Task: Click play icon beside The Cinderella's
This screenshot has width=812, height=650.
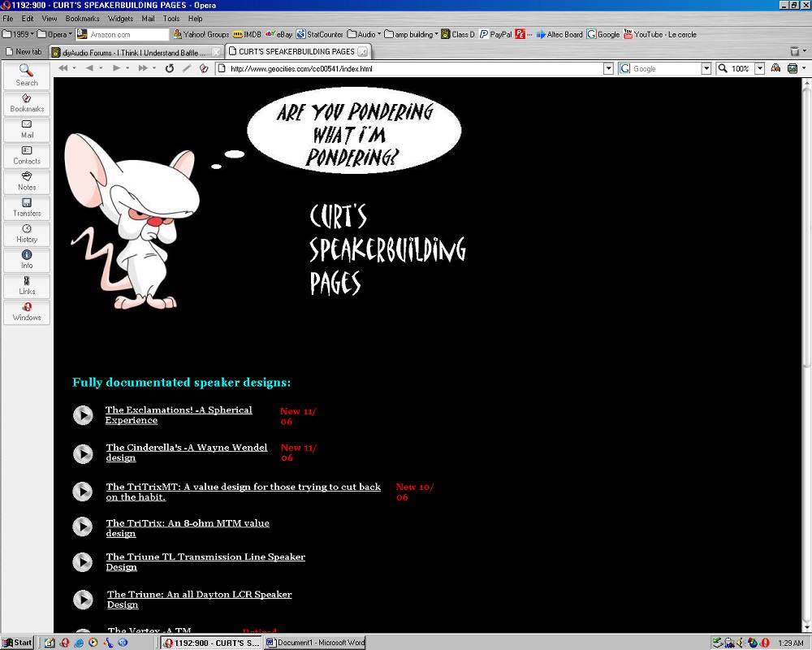Action: pos(83,453)
